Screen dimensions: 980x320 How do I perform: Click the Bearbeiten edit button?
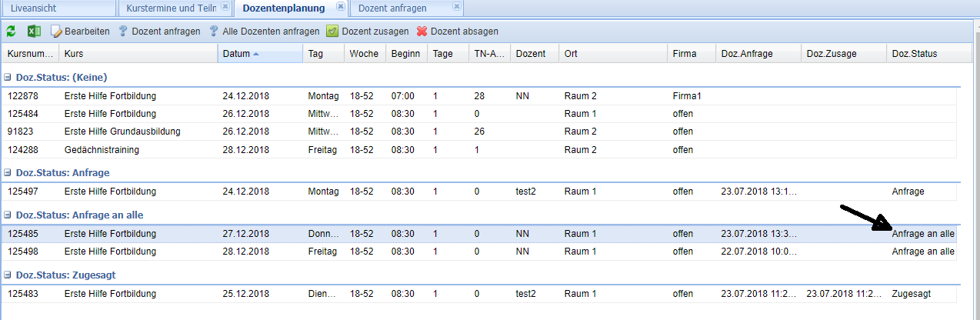pyautogui.click(x=80, y=32)
